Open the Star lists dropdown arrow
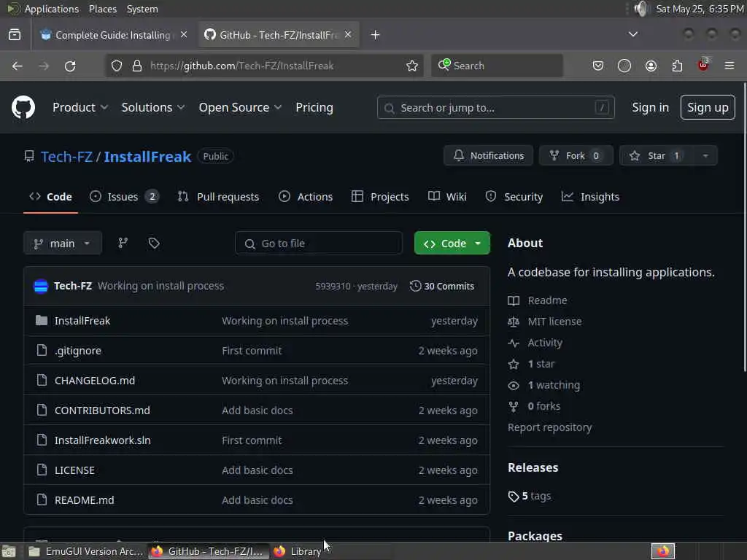This screenshot has height=560, width=747. click(705, 156)
